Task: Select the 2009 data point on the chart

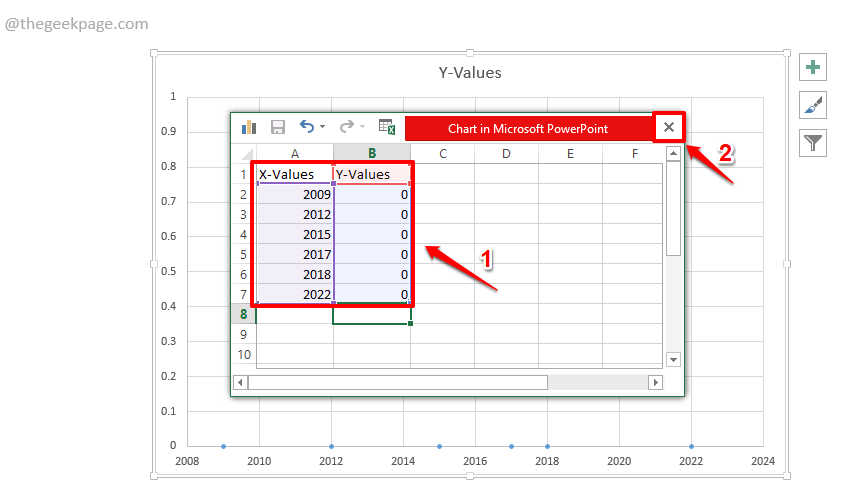Action: 223,446
